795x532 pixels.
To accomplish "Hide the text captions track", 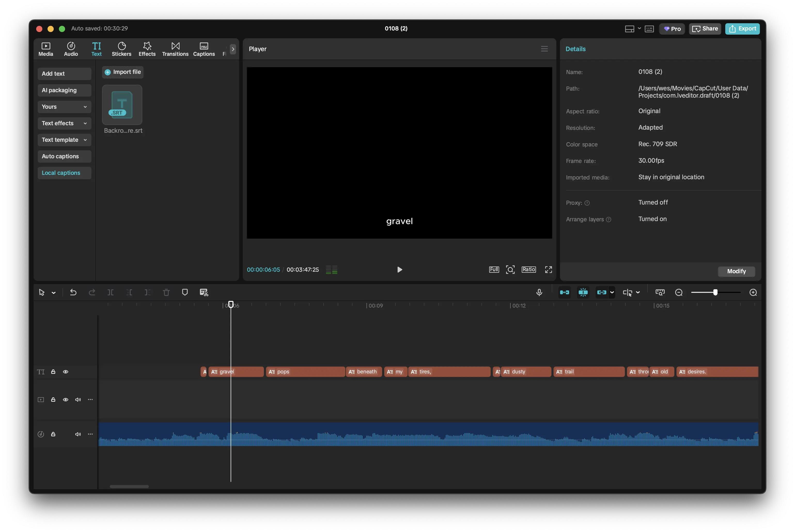I will click(66, 372).
